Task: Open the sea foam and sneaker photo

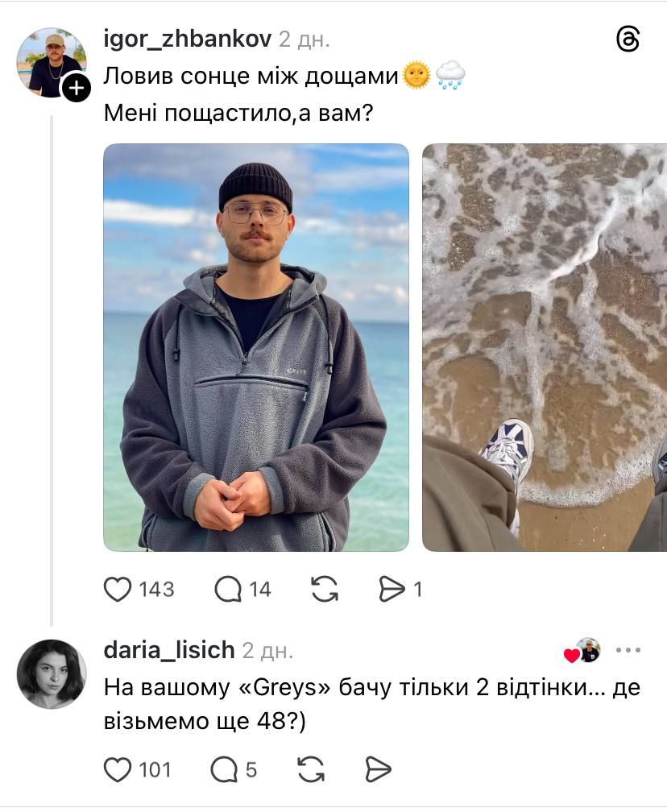Action: [x=545, y=347]
